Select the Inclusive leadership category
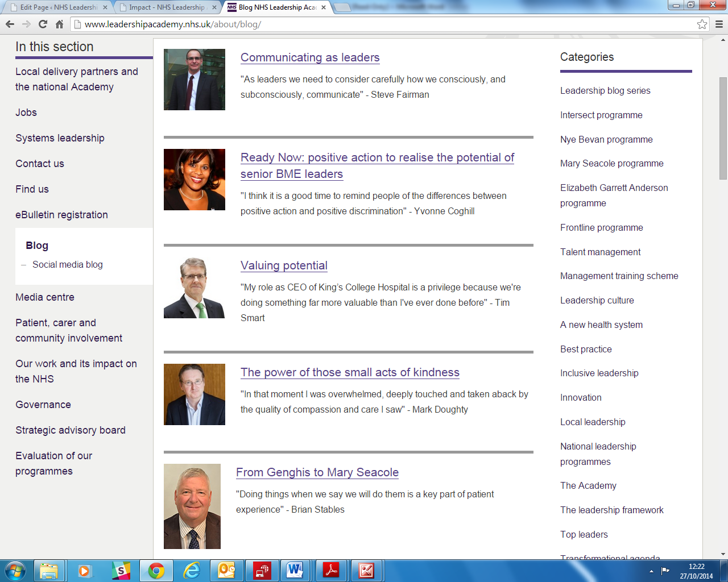728x582 pixels. 599,373
